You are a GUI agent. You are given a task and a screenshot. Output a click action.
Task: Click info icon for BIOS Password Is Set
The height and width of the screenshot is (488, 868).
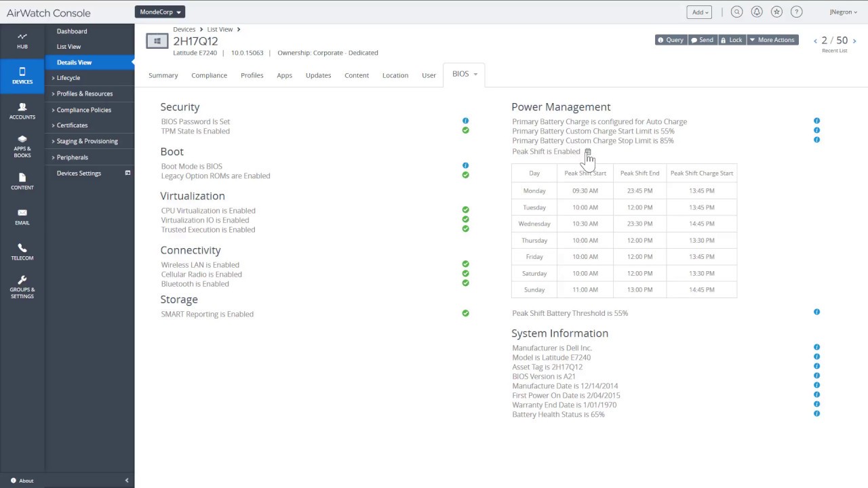(465, 121)
